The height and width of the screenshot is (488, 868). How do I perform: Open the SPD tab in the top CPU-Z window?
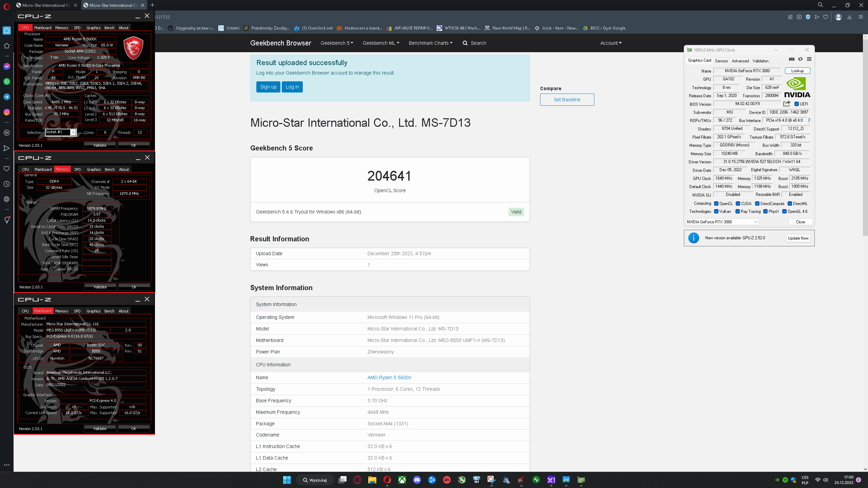tap(77, 28)
